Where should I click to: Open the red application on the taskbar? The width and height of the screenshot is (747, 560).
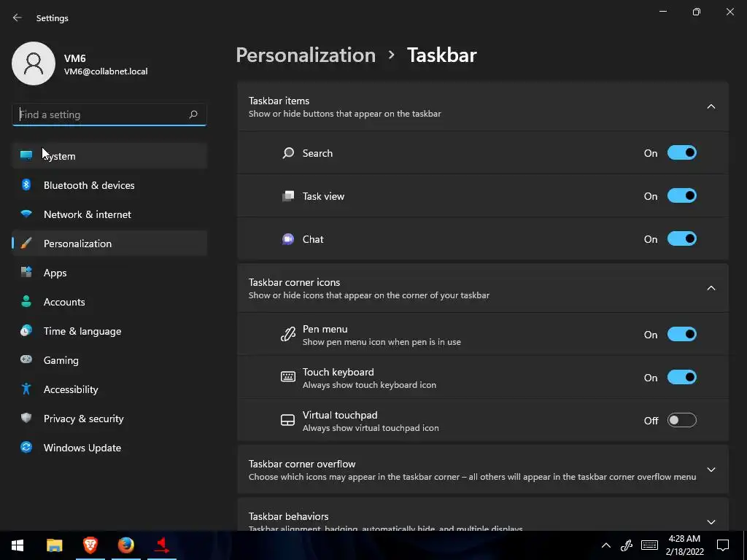[x=162, y=545]
